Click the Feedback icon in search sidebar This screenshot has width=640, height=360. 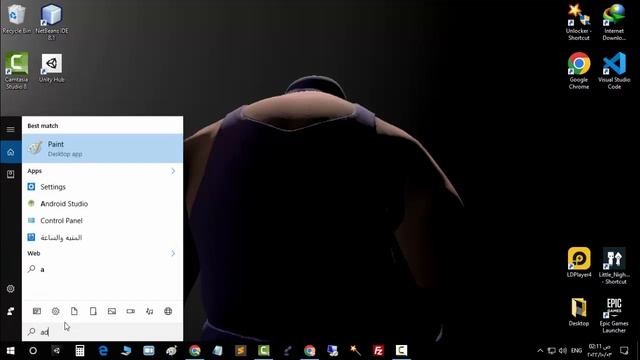click(x=11, y=311)
